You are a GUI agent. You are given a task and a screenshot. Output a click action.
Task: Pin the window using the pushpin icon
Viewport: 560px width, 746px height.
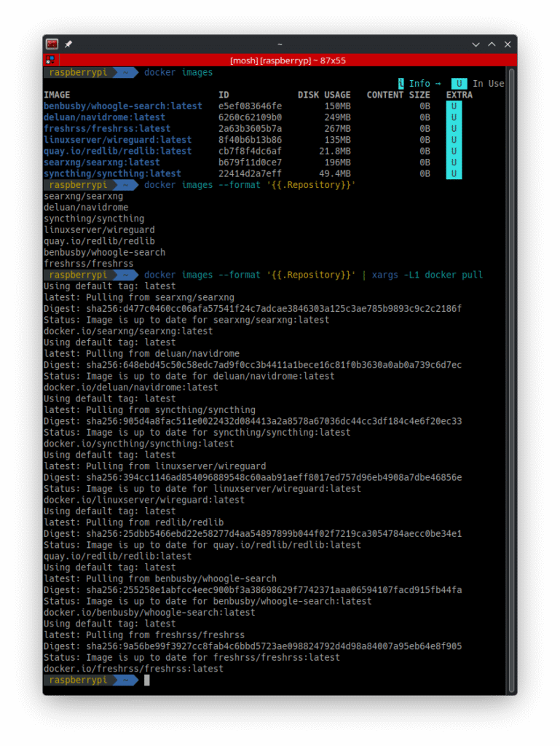pyautogui.click(x=68, y=44)
